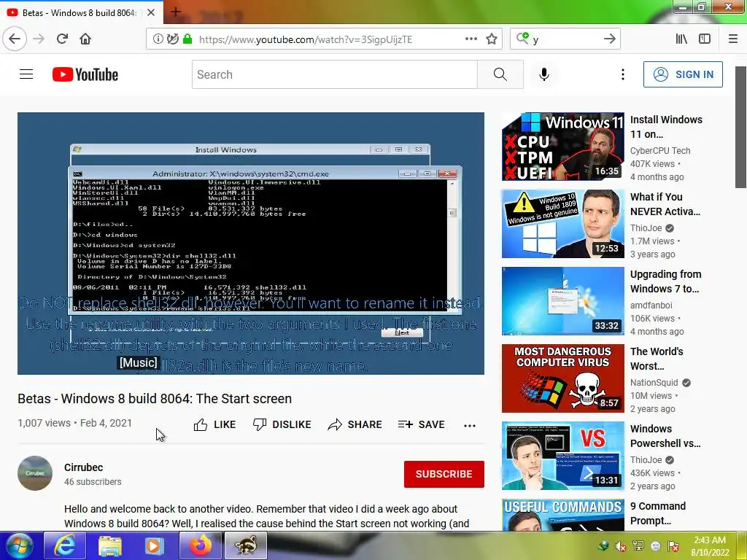This screenshot has height=560, width=747.
Task: Reload the current page
Action: pos(62,39)
